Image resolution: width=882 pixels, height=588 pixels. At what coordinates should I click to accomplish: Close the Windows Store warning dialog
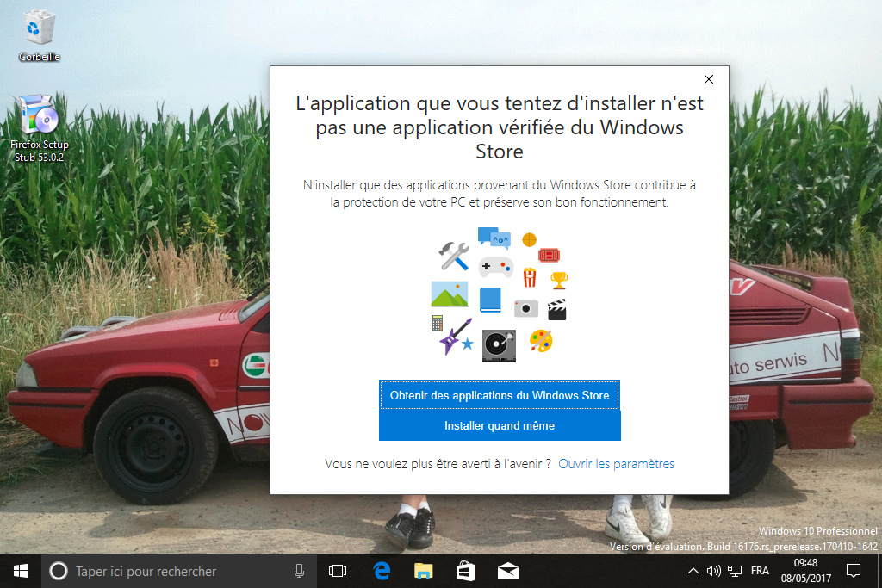[709, 79]
